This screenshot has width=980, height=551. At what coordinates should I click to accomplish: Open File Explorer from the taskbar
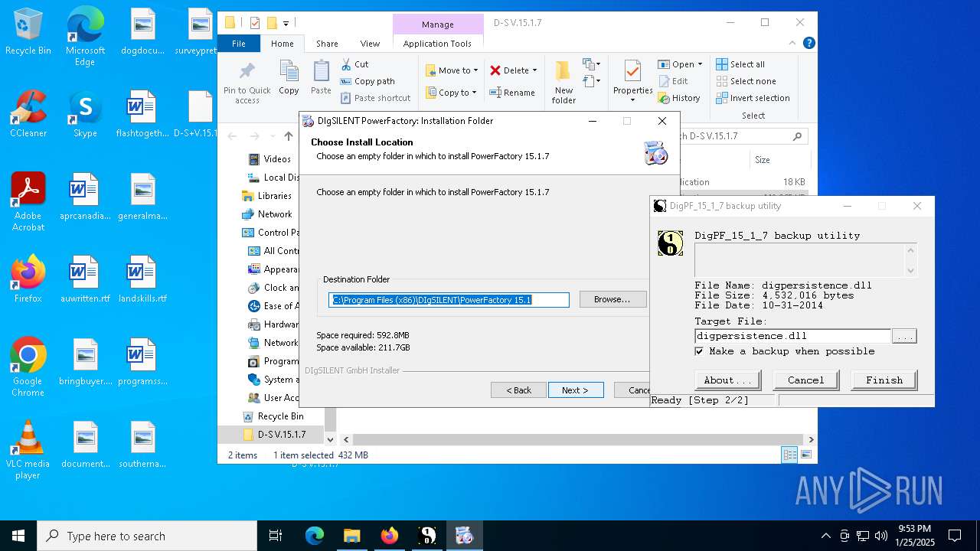coord(352,536)
